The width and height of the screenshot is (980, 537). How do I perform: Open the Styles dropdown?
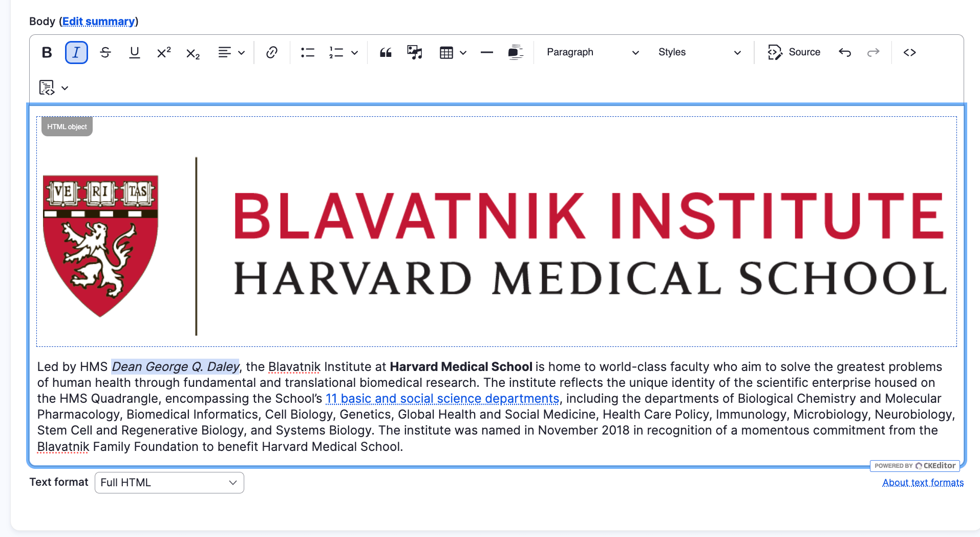pyautogui.click(x=699, y=52)
